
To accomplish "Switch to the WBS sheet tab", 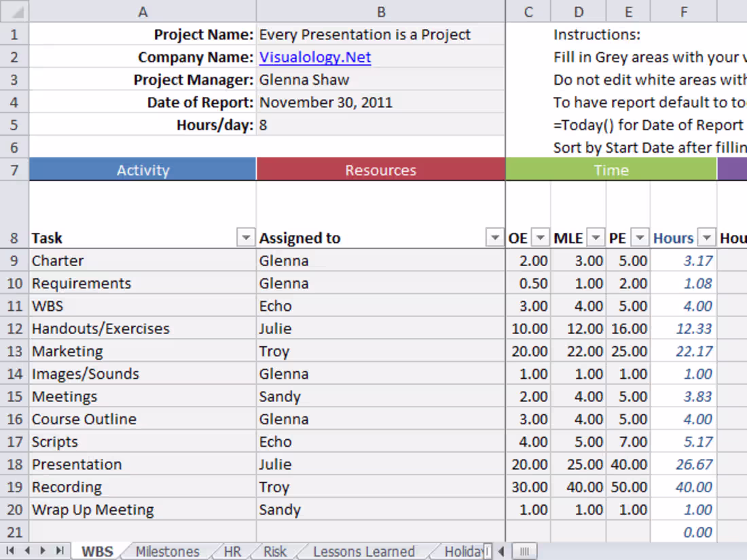I will click(97, 551).
